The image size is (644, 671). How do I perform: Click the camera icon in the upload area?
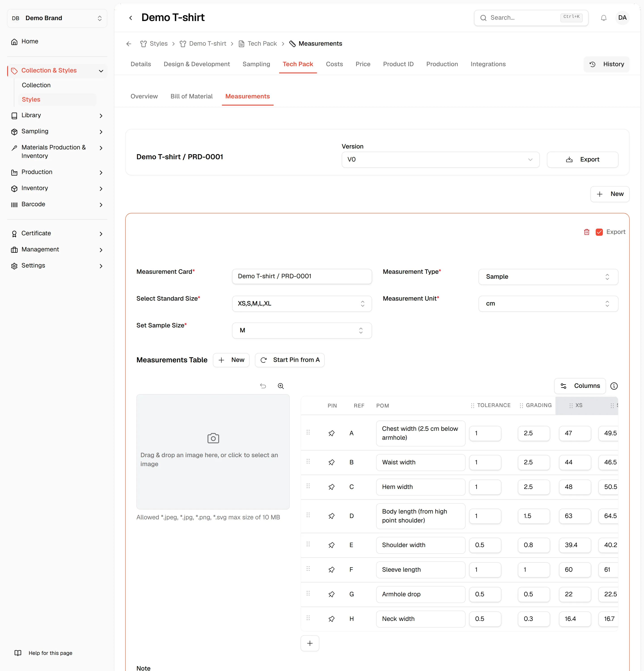click(x=213, y=438)
